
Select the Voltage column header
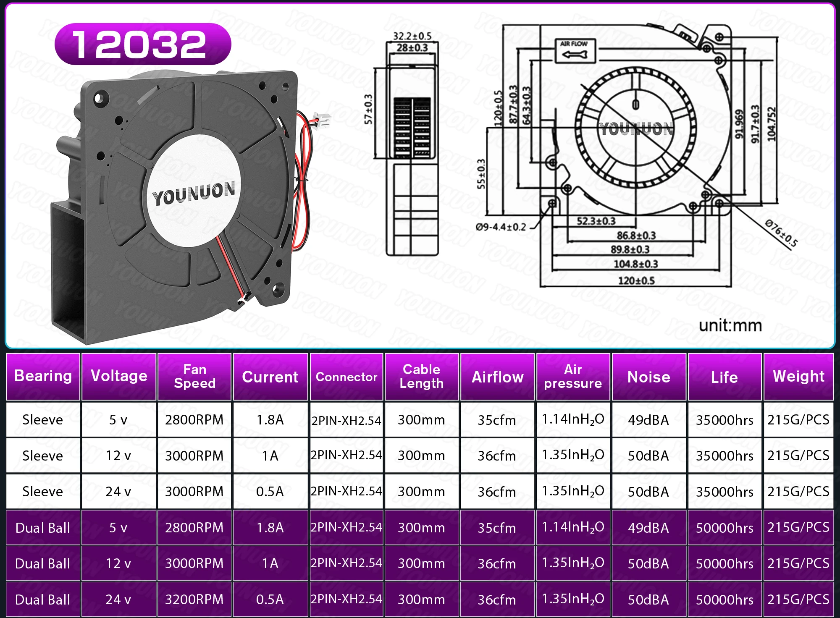click(x=119, y=376)
